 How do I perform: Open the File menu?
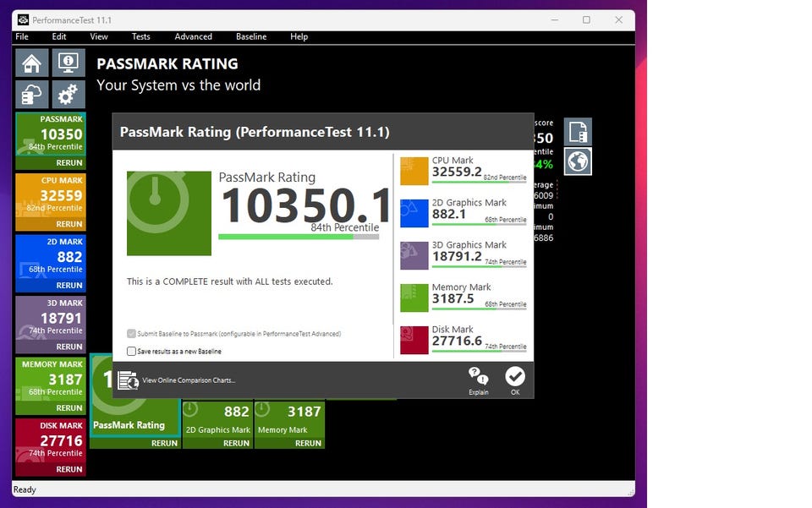(x=22, y=36)
